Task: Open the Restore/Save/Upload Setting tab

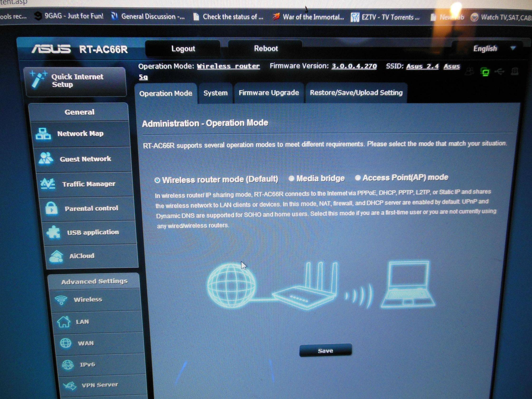Action: tap(356, 93)
